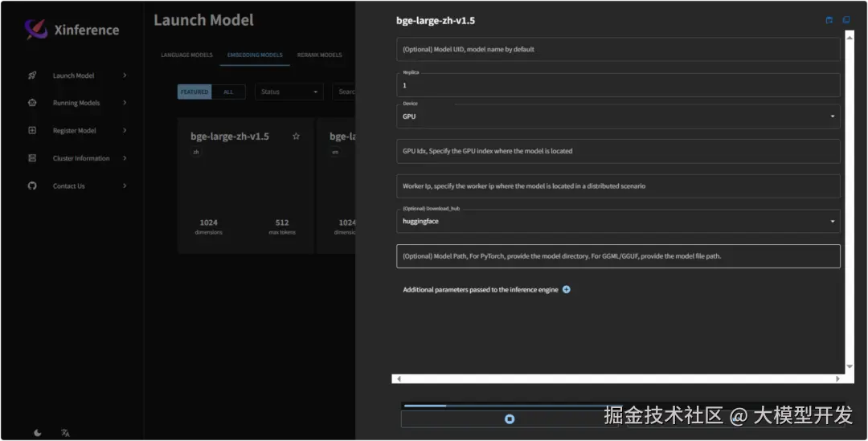Viewport: 868px width, 441px height.
Task: Favorite bge-large-zh-v1.5 with the star icon
Action: [296, 137]
